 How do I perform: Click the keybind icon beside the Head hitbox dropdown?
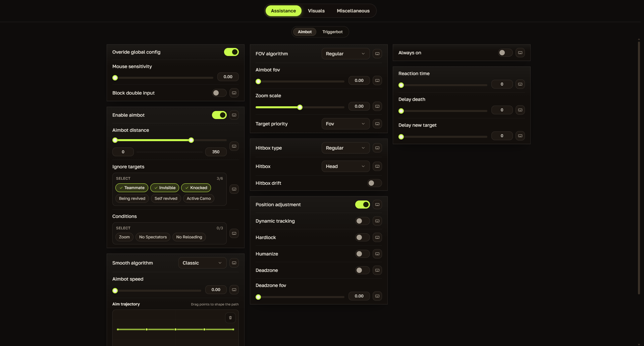[x=377, y=166]
